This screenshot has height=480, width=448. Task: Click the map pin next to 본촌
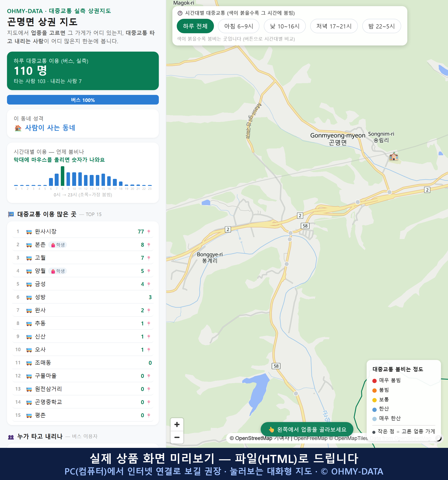tap(149, 245)
